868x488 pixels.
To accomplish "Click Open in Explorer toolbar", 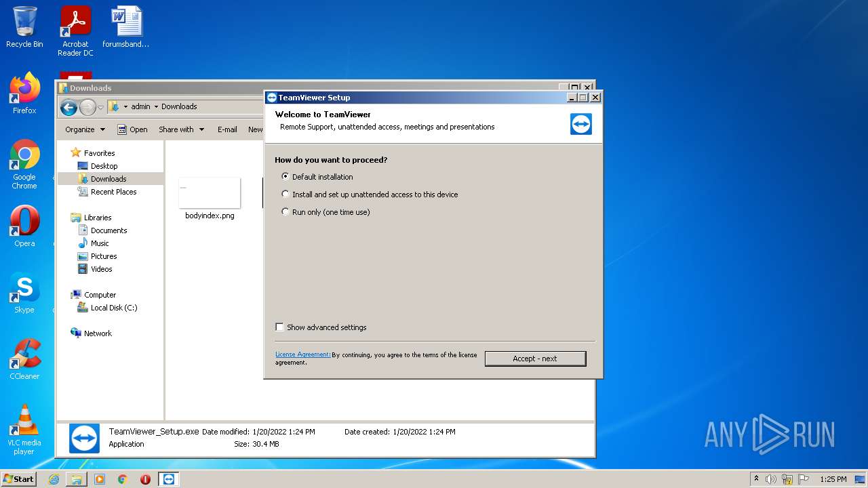I will click(x=132, y=129).
